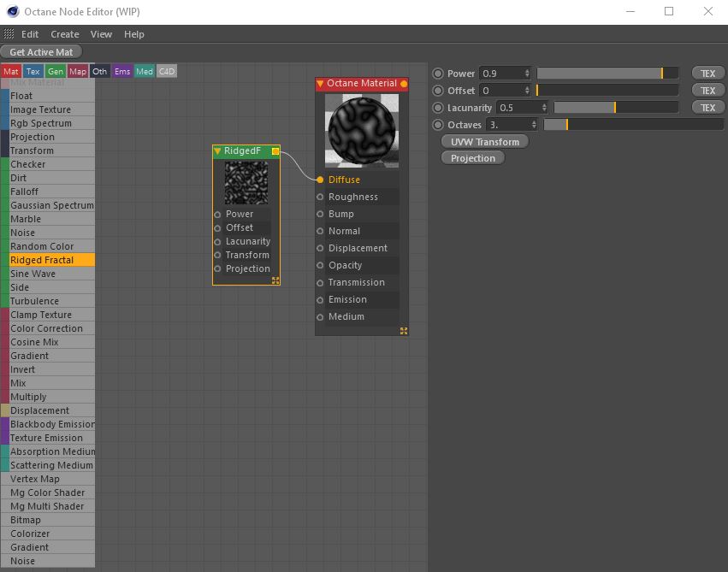Click the TEX button beside Lacunarity

[x=707, y=107]
